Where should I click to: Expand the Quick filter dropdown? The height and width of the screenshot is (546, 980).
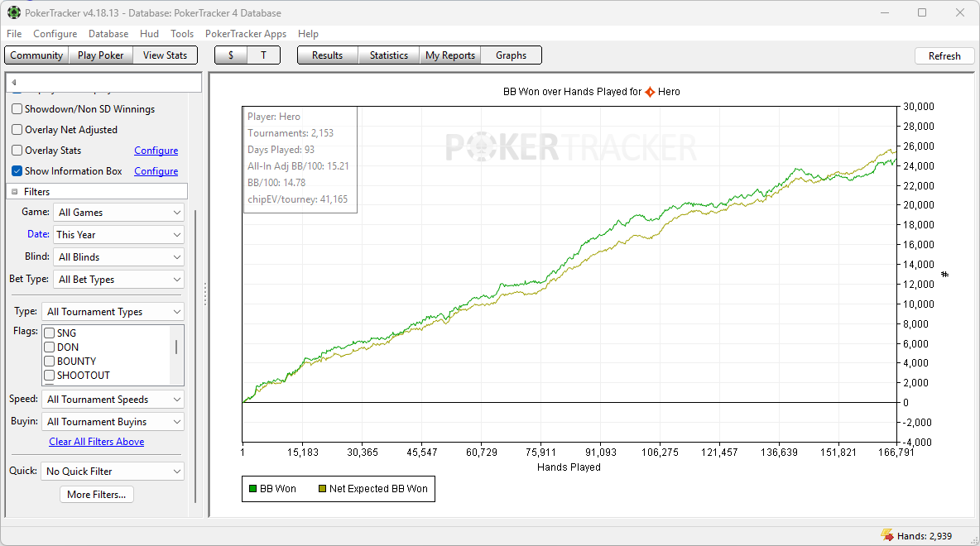pyautogui.click(x=113, y=472)
